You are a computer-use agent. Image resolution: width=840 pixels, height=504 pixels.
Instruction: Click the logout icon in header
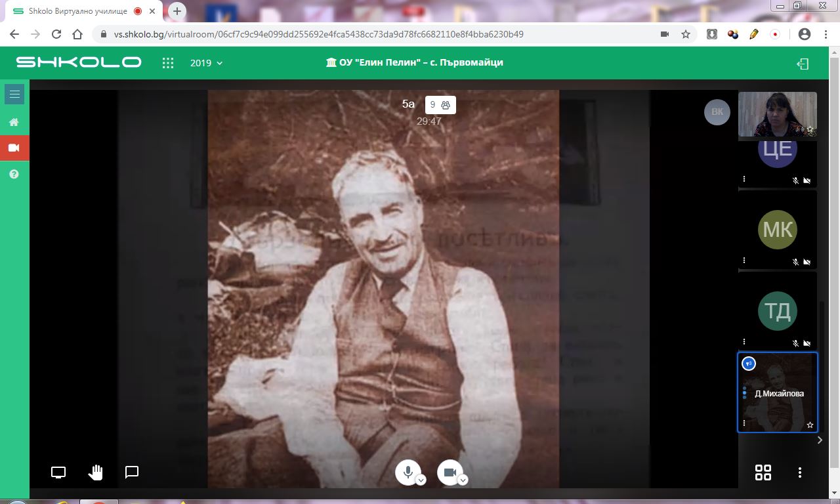click(802, 64)
